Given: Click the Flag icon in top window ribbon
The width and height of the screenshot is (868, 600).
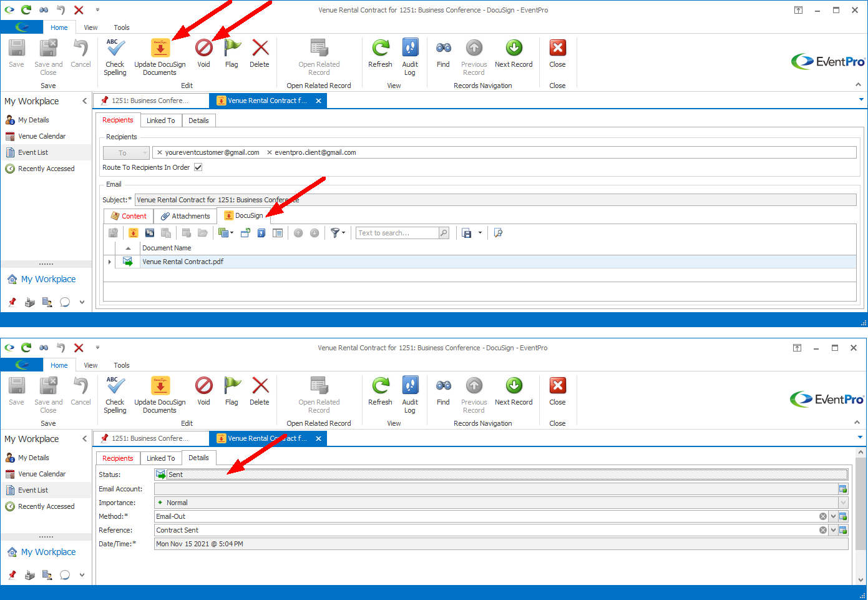Looking at the screenshot, I should click(232, 48).
